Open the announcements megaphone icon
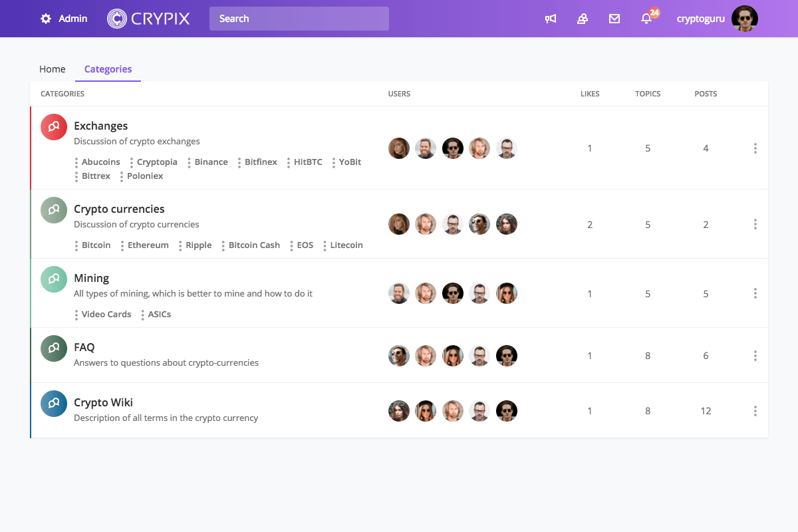 [x=551, y=19]
